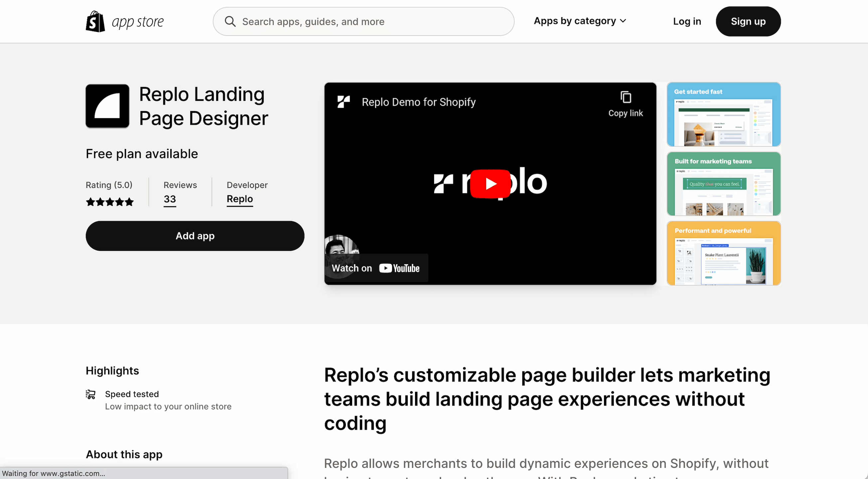
Task: Open the 33 reviews link
Action: click(170, 199)
